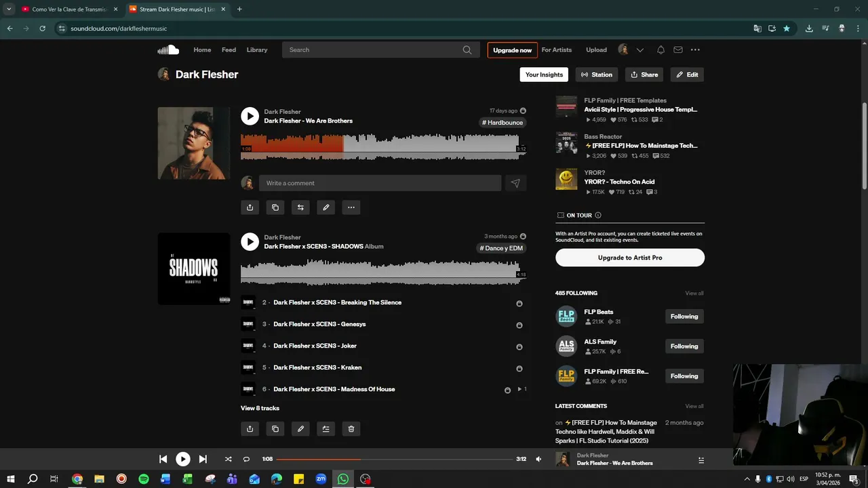The height and width of the screenshot is (488, 868).
Task: Open more options for We Are Brothers
Action: (351, 207)
